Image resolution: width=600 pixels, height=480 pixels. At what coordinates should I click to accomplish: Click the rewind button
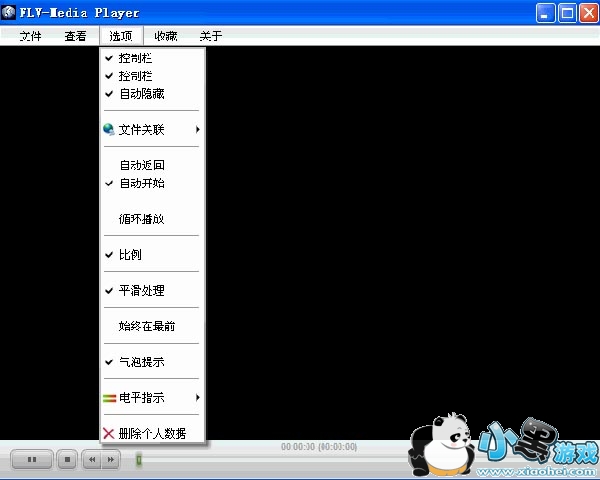tap(92, 459)
